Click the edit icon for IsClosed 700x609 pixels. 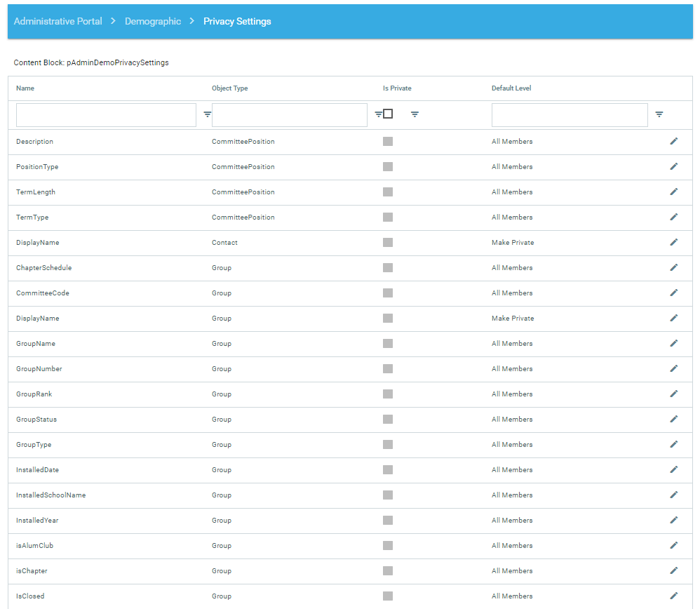coord(673,596)
